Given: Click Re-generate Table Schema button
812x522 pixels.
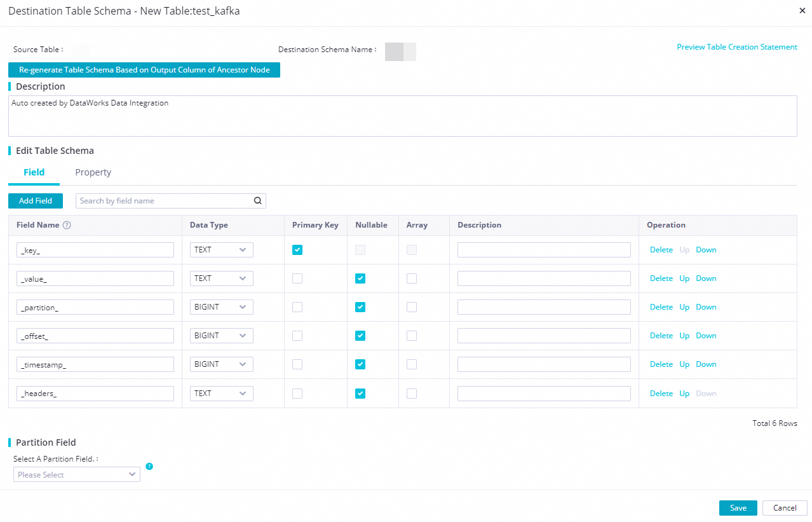Looking at the screenshot, I should point(144,70).
